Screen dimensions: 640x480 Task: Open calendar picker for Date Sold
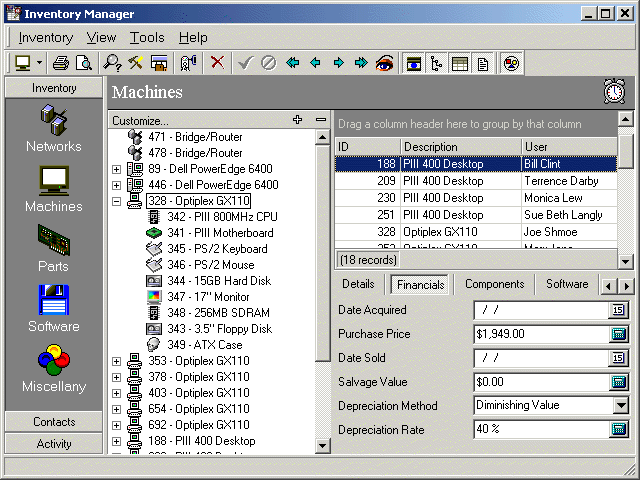[x=618, y=358]
